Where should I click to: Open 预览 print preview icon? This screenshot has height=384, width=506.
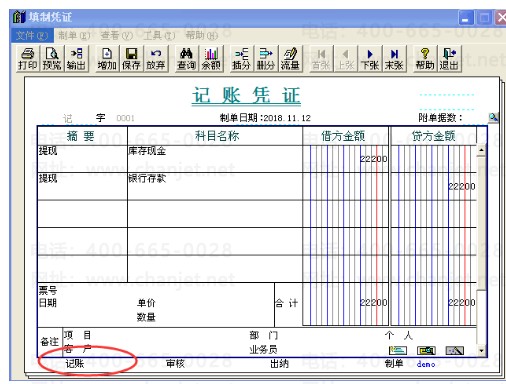[x=52, y=59]
